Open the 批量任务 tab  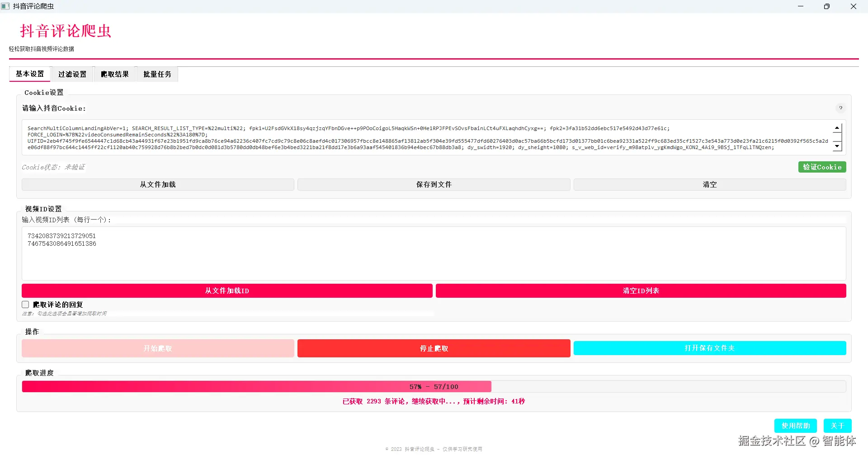(157, 74)
